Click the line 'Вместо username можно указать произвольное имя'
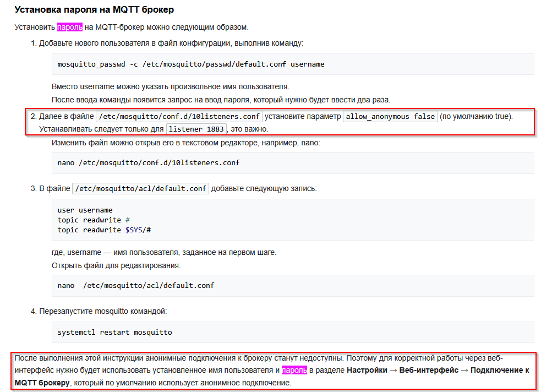 171,86
